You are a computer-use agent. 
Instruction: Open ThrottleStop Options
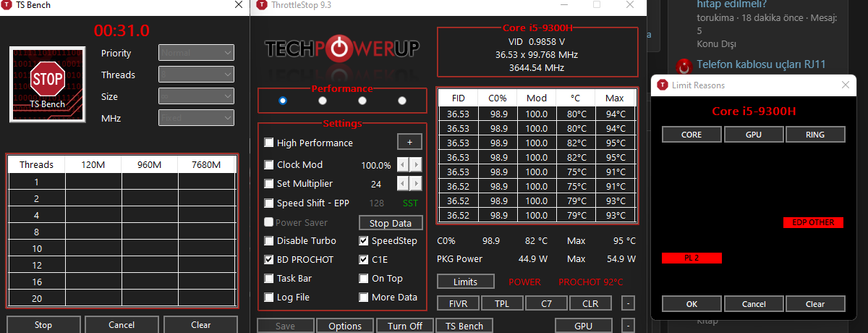tap(345, 326)
